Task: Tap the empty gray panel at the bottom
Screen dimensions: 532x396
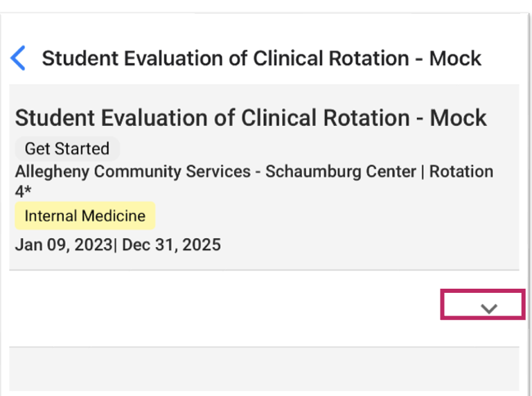Action: tap(263, 370)
